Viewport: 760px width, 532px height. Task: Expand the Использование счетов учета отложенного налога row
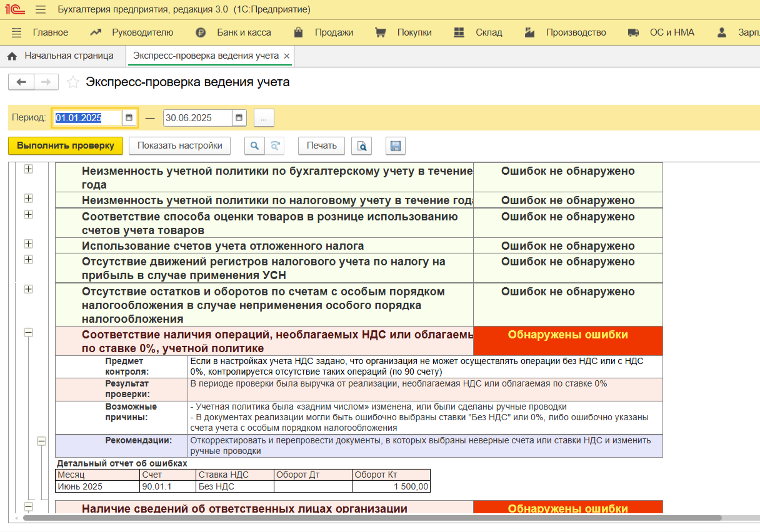[28, 244]
